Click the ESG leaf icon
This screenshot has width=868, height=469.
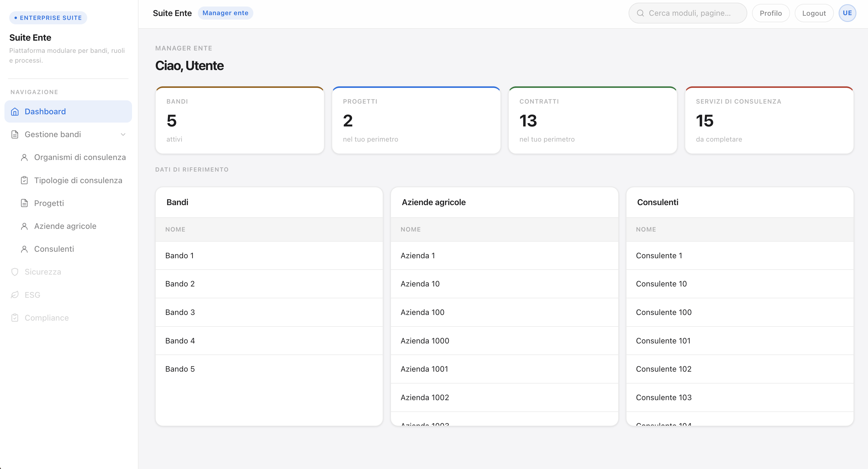pyautogui.click(x=15, y=295)
